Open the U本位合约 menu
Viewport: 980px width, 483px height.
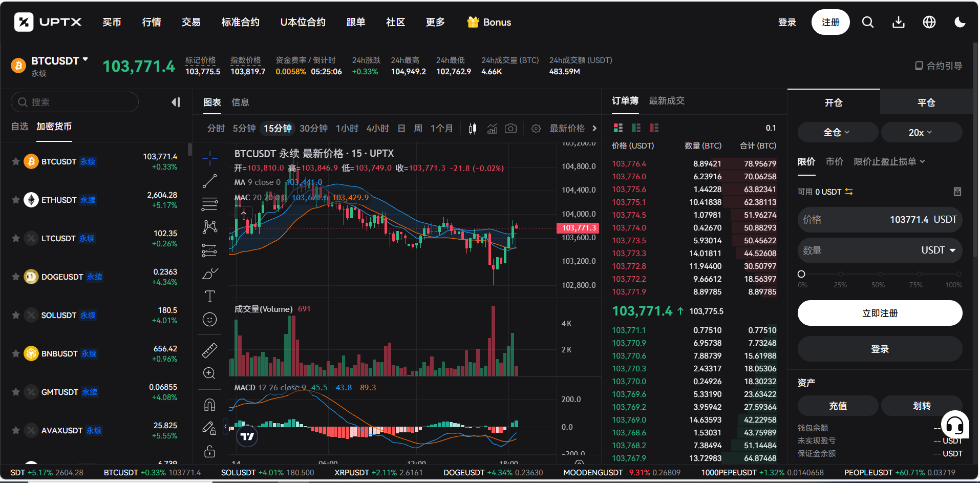303,22
